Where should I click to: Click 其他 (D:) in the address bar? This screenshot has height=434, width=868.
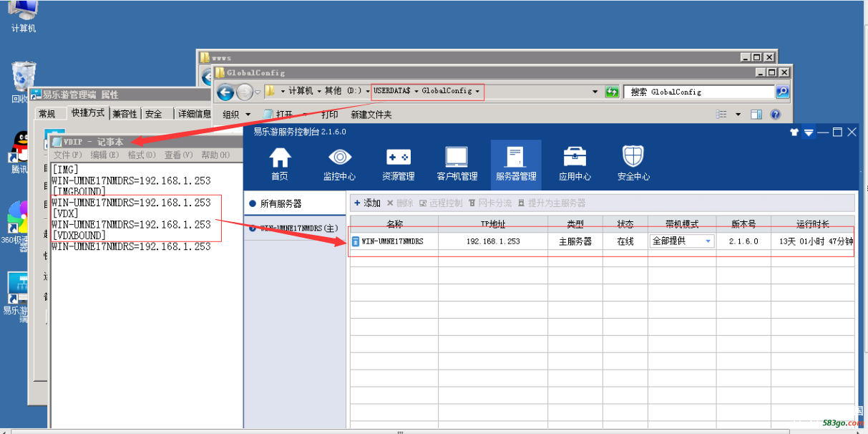(x=343, y=91)
